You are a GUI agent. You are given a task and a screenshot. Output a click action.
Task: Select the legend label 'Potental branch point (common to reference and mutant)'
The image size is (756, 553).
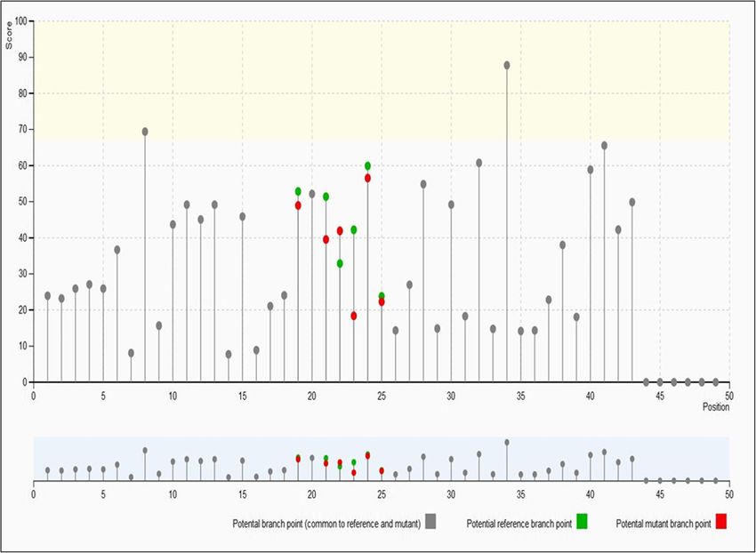326,524
